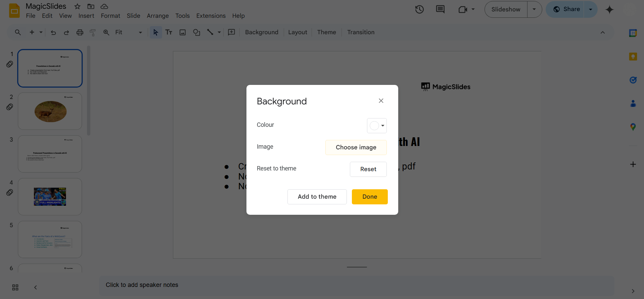Click the insert image icon
644x299 pixels.
(x=183, y=32)
